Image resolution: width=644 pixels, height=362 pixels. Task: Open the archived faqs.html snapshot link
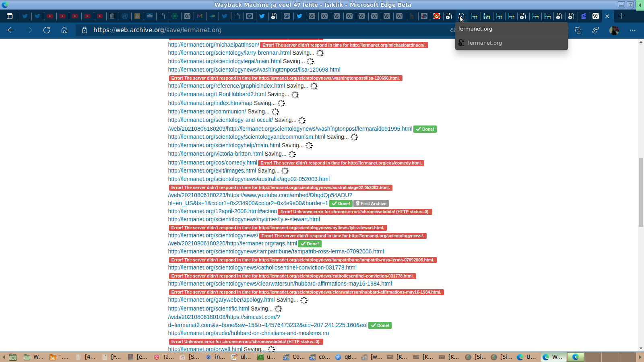coord(233,243)
